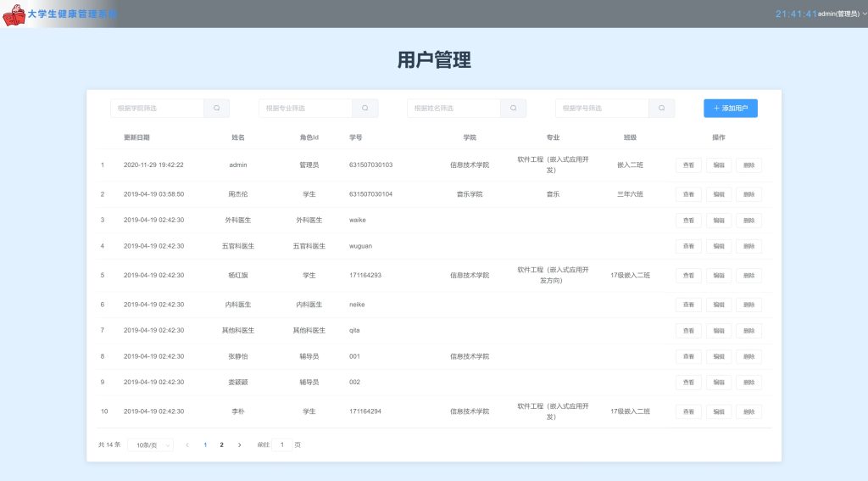This screenshot has height=481, width=868.
Task: Click the 更新日期 column header
Action: click(x=136, y=137)
